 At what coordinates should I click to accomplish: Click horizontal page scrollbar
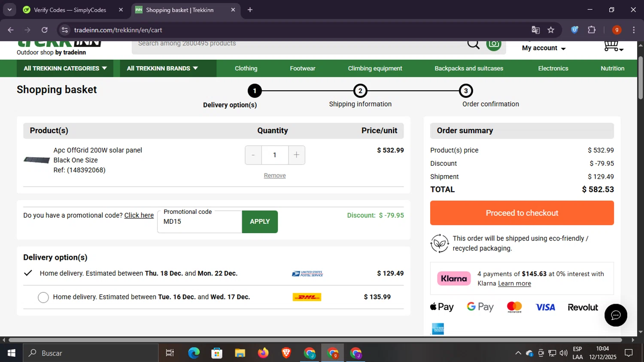(315, 340)
